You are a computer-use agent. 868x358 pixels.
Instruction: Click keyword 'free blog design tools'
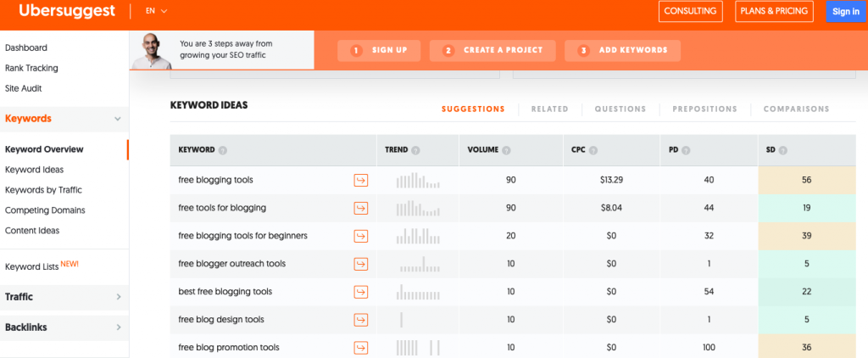point(221,320)
